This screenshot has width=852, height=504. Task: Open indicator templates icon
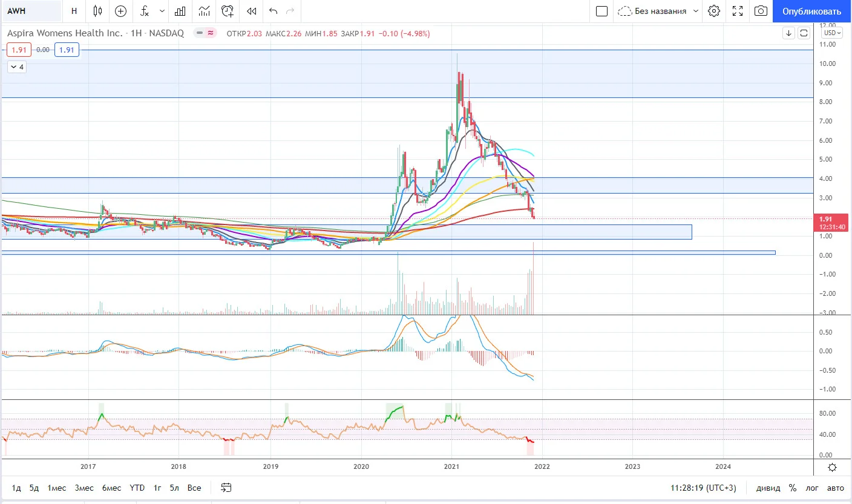205,11
